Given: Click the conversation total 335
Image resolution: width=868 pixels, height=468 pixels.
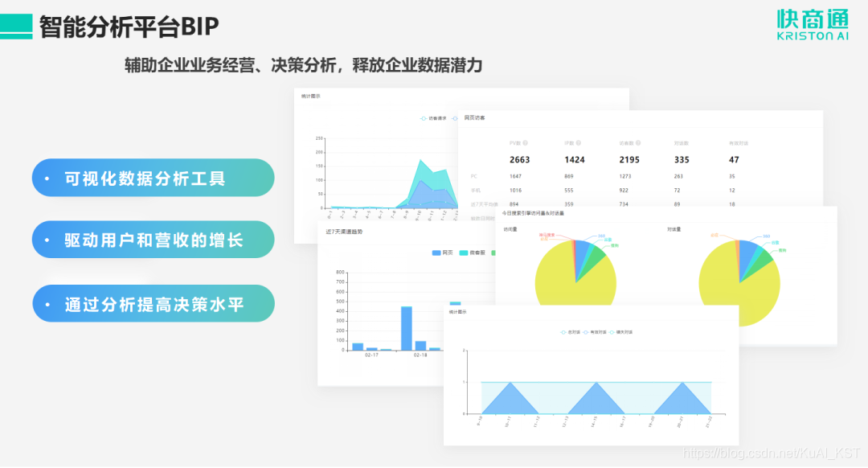Looking at the screenshot, I should [x=682, y=159].
